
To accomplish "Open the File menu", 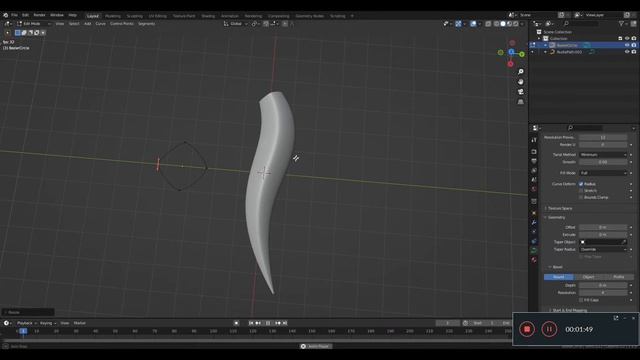I will click(14, 15).
